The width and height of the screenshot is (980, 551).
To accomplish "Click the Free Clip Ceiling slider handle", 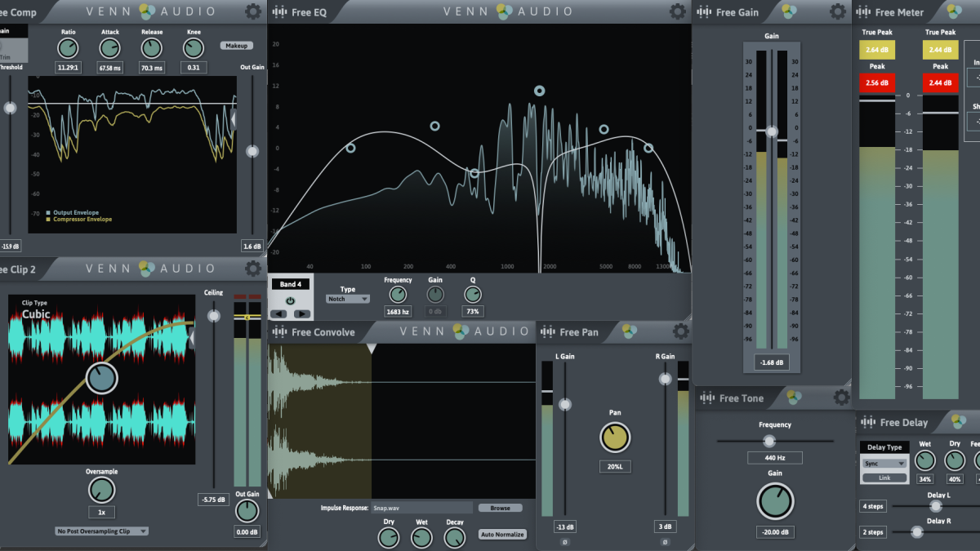I will [214, 316].
